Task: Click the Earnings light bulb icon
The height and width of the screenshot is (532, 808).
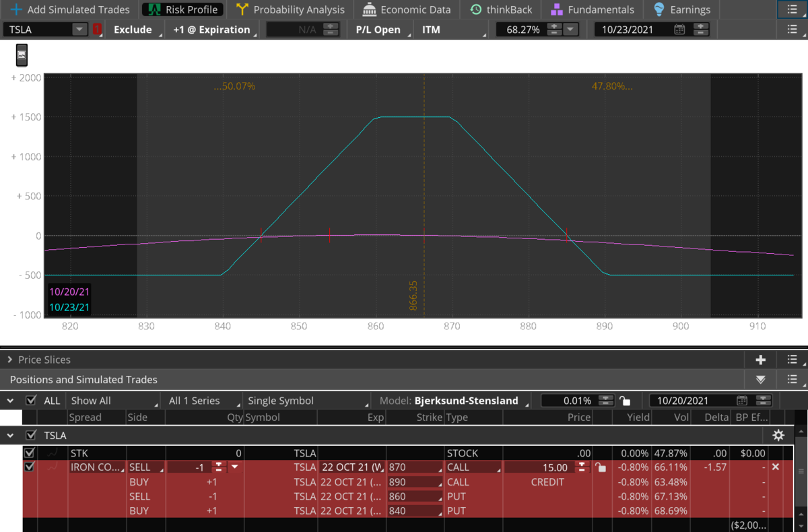Action: tap(659, 9)
